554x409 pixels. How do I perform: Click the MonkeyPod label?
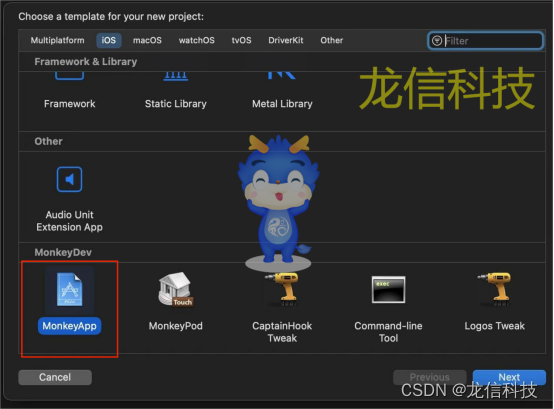pyautogui.click(x=176, y=326)
